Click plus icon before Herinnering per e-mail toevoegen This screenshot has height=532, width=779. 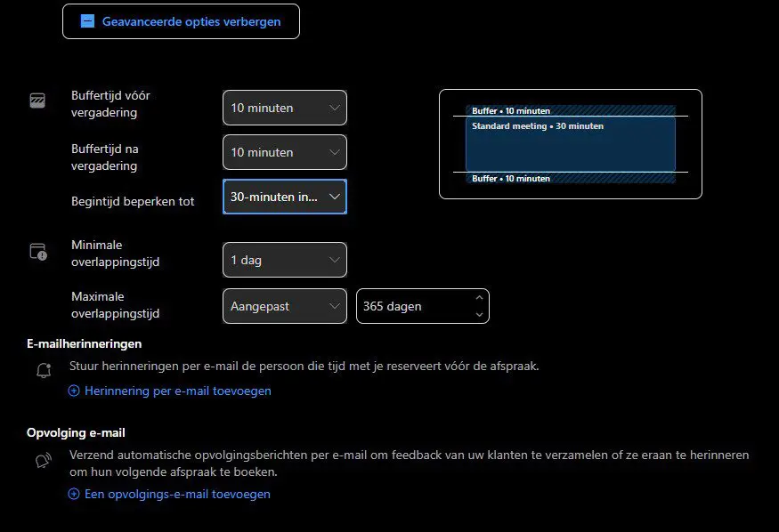point(74,391)
